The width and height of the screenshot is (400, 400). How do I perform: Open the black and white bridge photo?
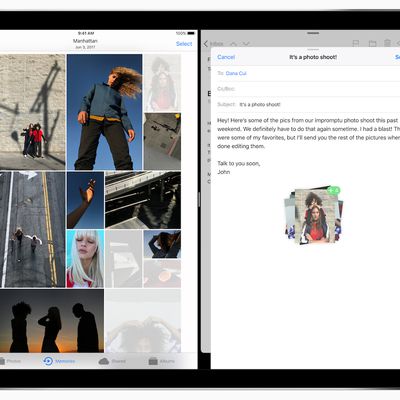click(x=143, y=200)
